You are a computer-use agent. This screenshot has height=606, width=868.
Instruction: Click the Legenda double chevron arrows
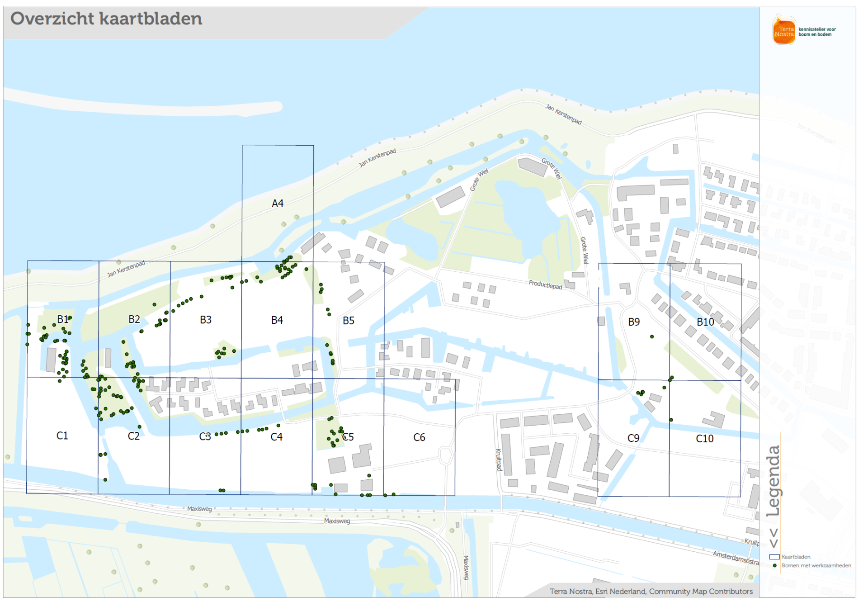(774, 538)
